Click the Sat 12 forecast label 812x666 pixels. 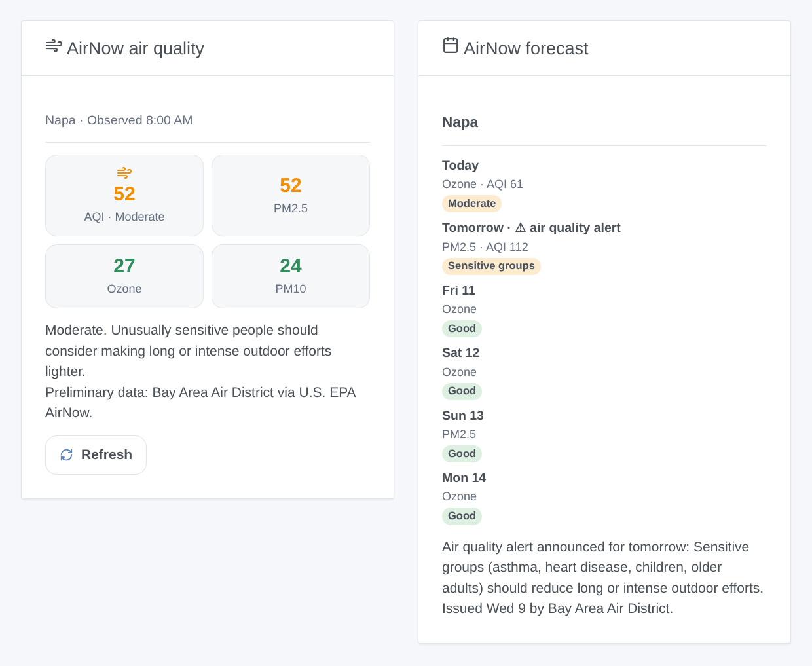click(x=461, y=353)
